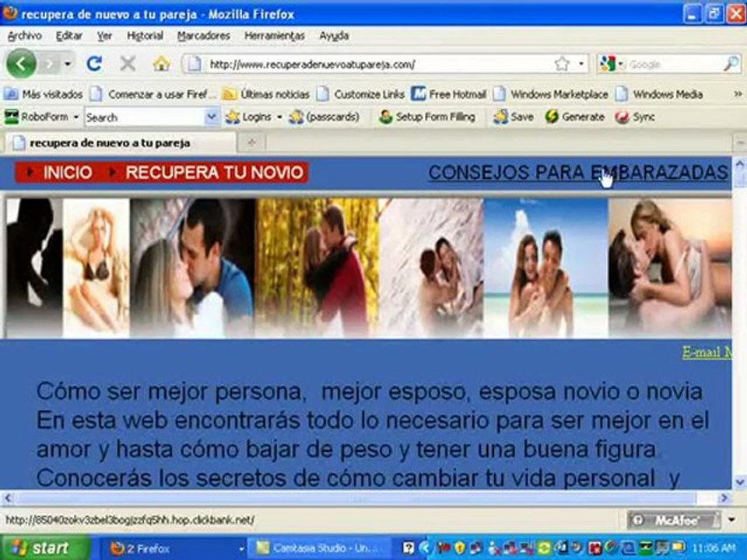Open the RoboForm Logins dropdown
Screen dimensions: 747x560
point(254,117)
